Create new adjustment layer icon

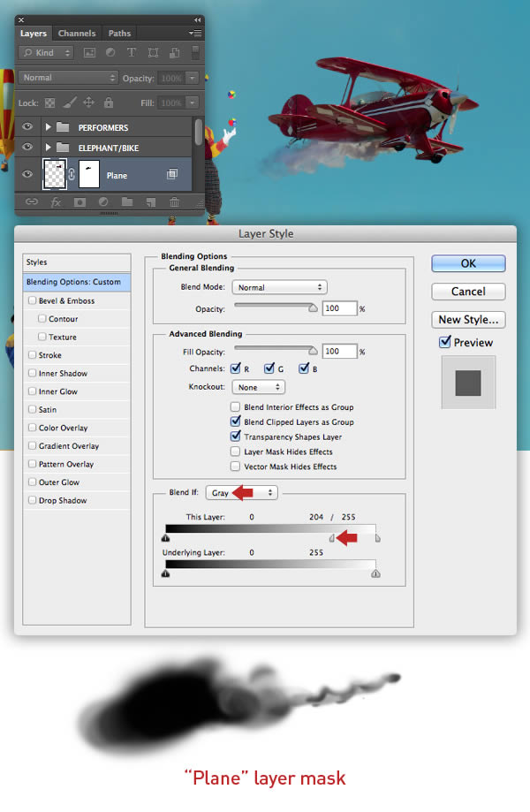tap(103, 202)
